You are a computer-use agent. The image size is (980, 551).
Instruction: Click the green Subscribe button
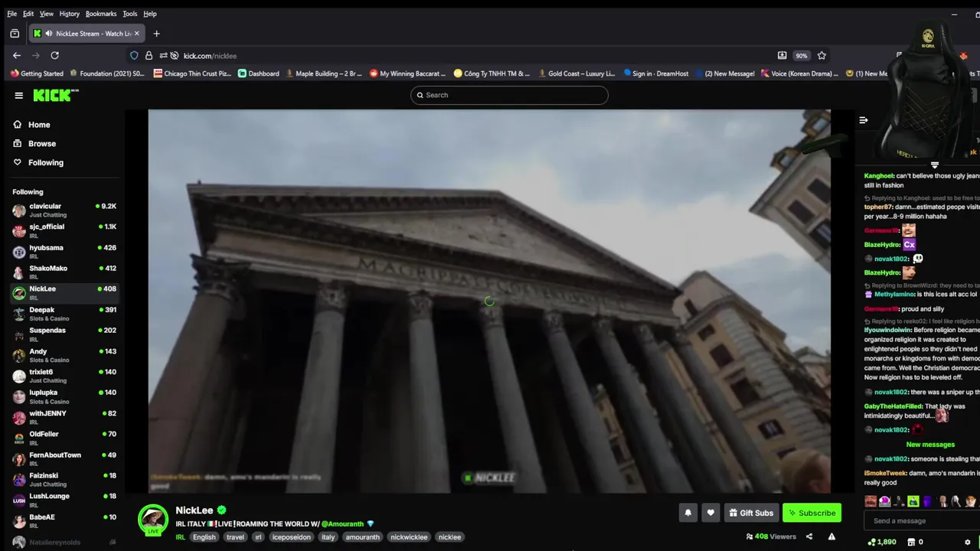coord(812,513)
